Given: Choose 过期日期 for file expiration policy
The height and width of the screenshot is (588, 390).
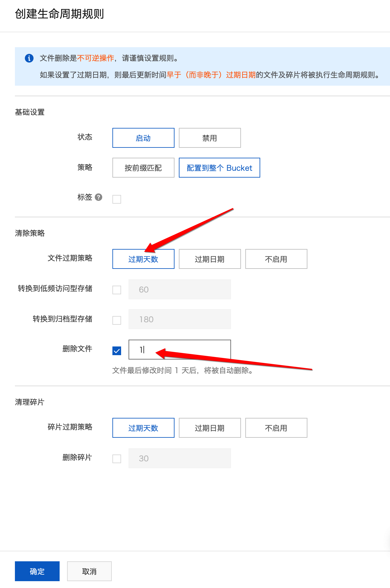Looking at the screenshot, I should point(210,259).
